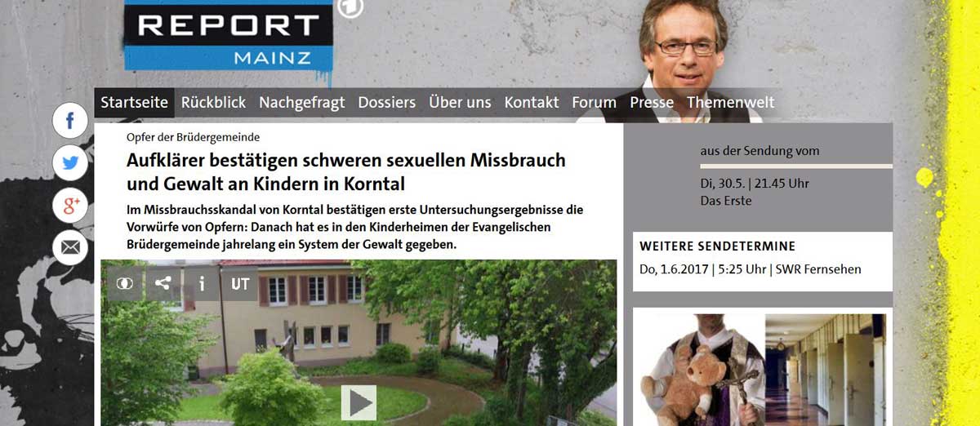Share via the Google Plus icon

click(70, 205)
